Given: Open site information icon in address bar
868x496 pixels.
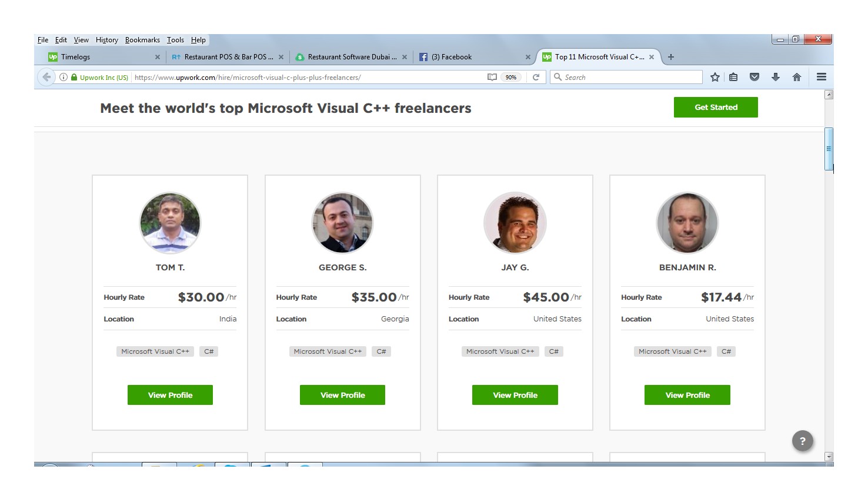Looking at the screenshot, I should point(64,77).
